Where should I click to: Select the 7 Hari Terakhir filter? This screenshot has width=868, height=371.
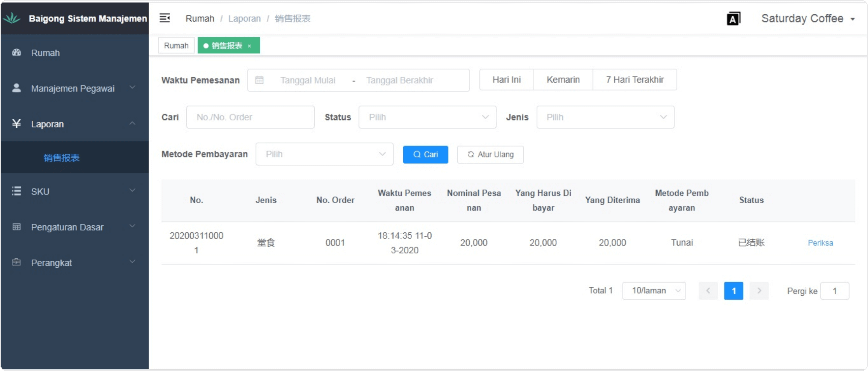pyautogui.click(x=635, y=80)
